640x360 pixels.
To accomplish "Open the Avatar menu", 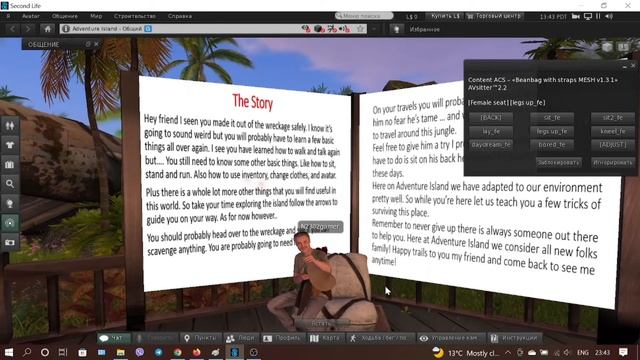I will (31, 16).
